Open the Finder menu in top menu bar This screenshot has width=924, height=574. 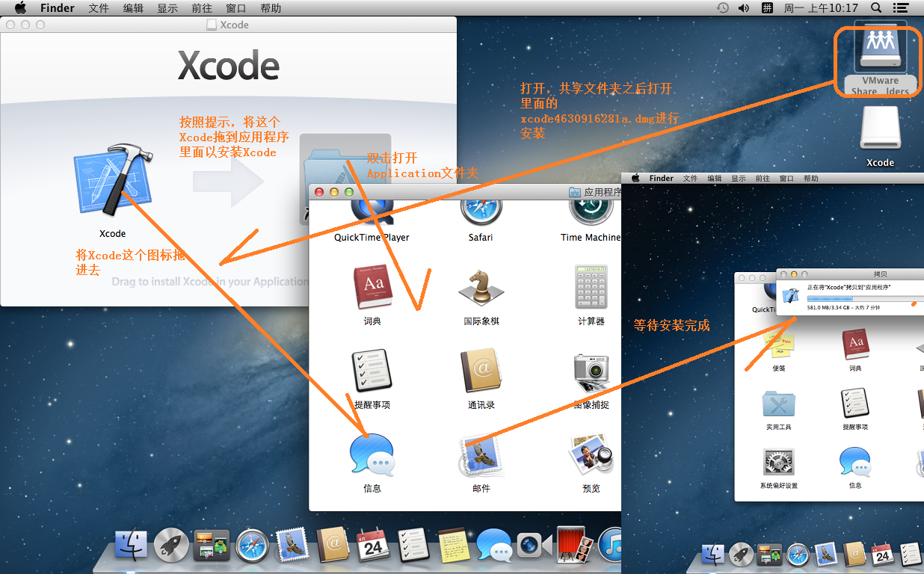tap(57, 8)
